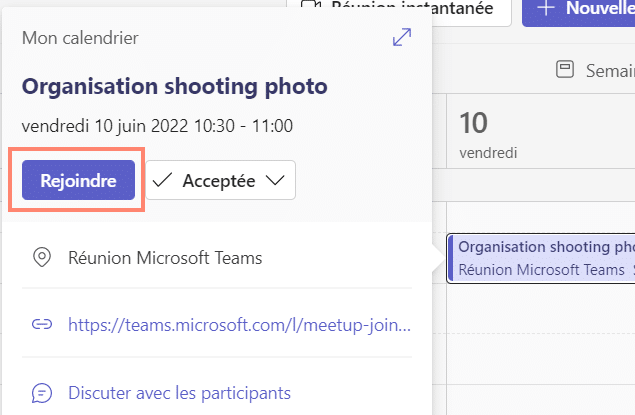Viewport: 635px width, 415px height.
Task: Click the Semaine calendar view icon
Action: (x=565, y=69)
